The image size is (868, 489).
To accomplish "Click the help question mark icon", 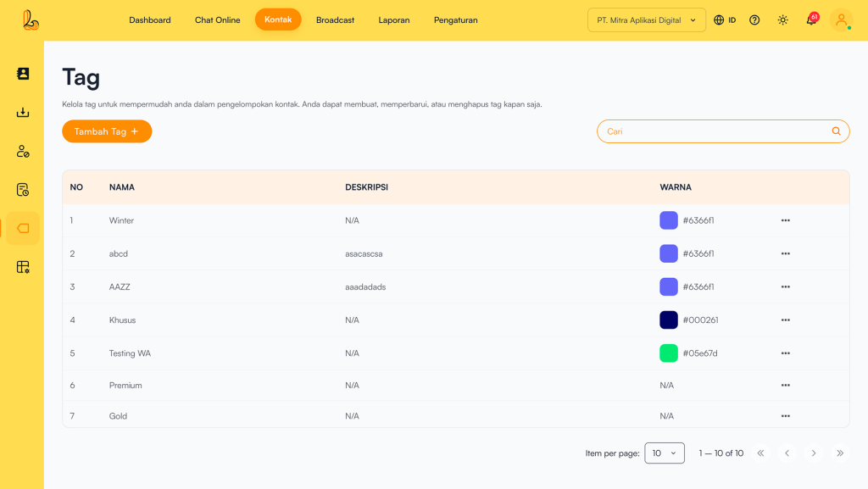I will (754, 20).
